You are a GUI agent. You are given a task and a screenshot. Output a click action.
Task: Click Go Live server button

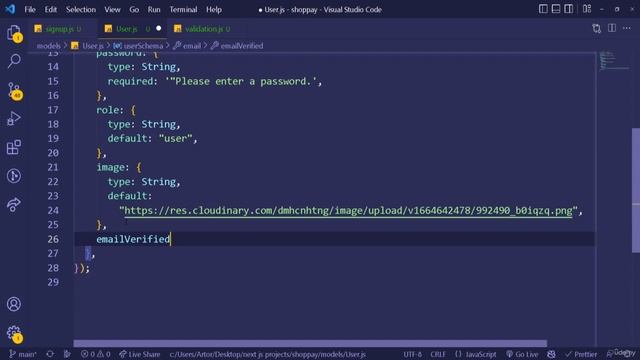click(522, 354)
